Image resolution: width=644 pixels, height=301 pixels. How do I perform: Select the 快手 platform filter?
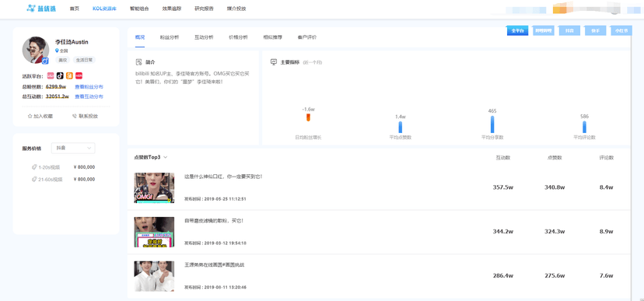click(x=596, y=31)
